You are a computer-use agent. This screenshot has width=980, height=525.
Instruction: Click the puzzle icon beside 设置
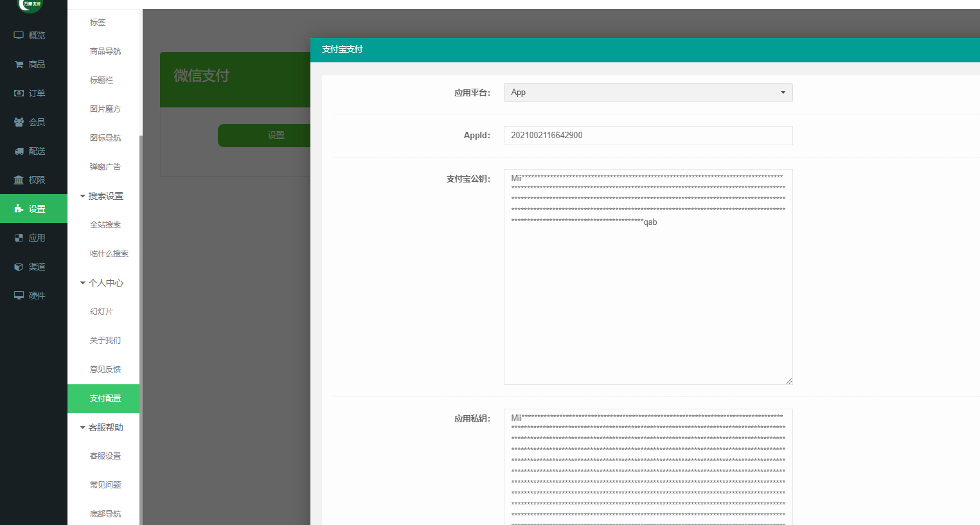(x=19, y=209)
